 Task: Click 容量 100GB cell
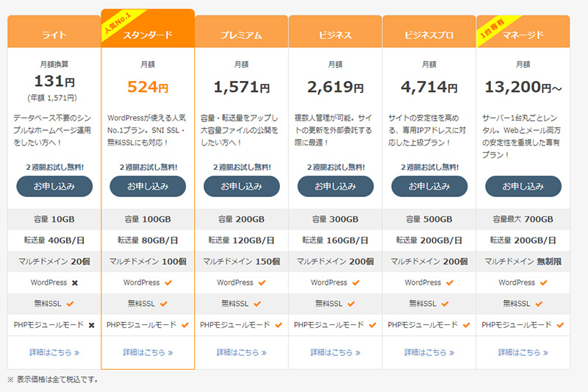[148, 219]
